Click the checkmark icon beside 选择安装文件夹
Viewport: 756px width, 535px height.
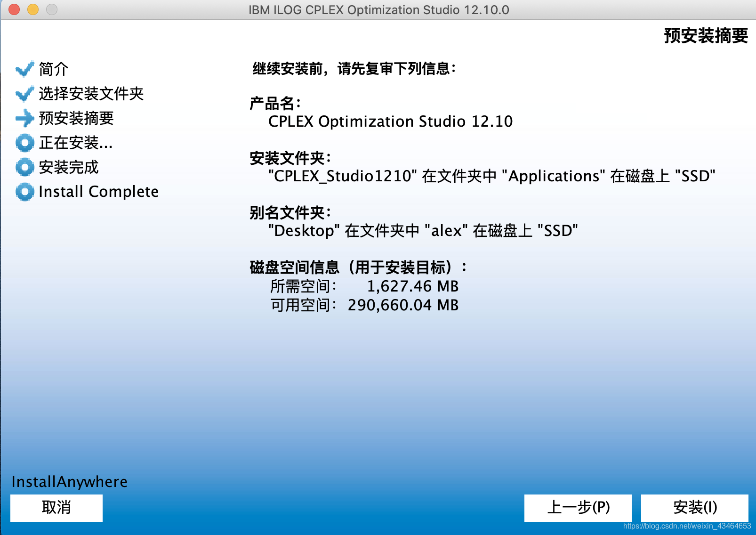point(24,94)
